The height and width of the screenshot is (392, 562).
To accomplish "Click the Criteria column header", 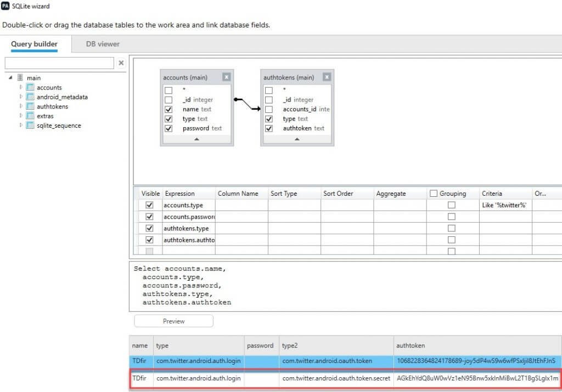I will pos(505,194).
